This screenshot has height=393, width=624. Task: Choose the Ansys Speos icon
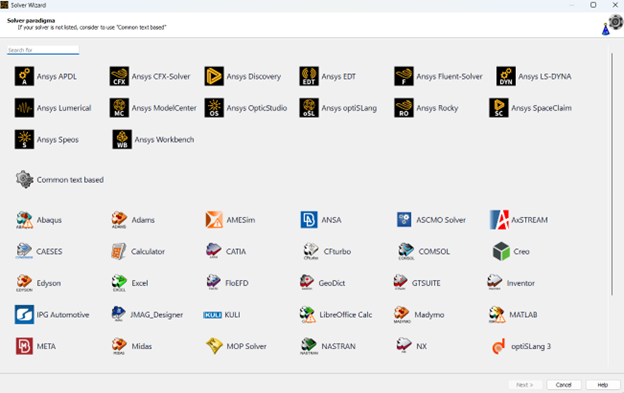tap(24, 140)
